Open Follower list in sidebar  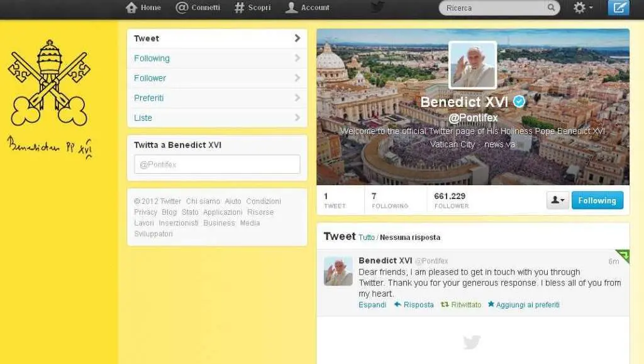(217, 77)
